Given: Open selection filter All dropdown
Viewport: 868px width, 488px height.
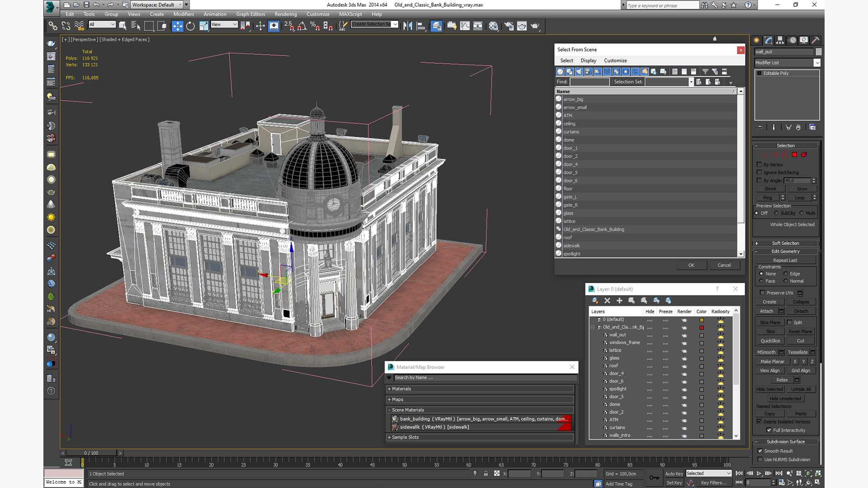Looking at the screenshot, I should pyautogui.click(x=102, y=24).
